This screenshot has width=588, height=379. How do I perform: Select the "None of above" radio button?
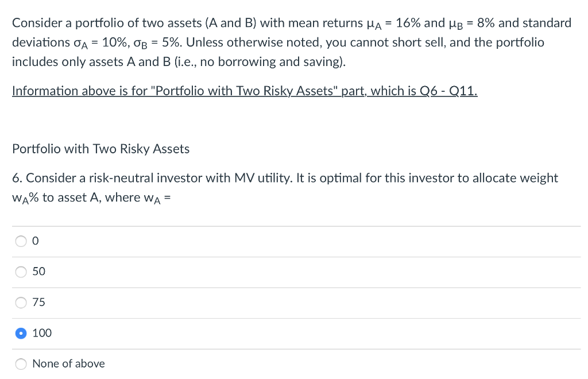point(21,363)
